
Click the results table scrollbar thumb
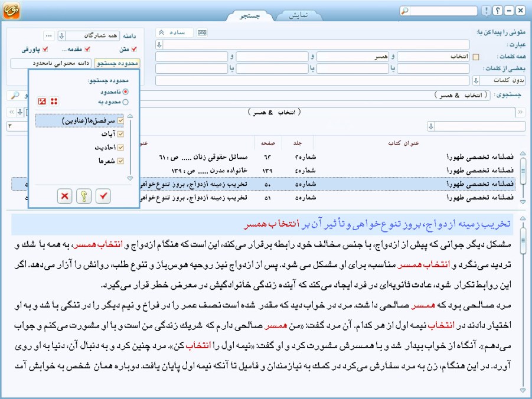[x=523, y=171]
